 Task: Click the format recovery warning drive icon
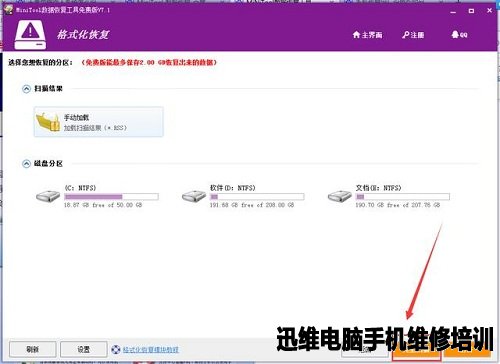point(30,34)
